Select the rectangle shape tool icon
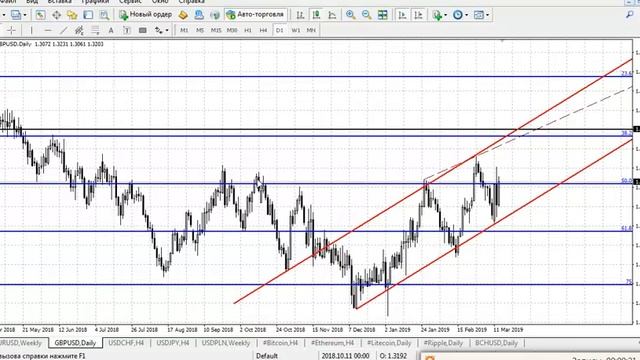Screen dimensions: 640x360 [x=142, y=30]
